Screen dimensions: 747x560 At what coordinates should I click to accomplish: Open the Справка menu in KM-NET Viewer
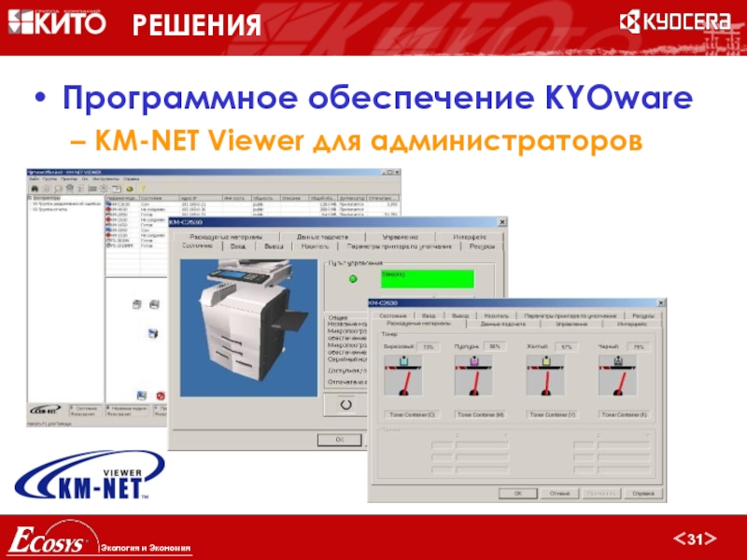pos(131,179)
